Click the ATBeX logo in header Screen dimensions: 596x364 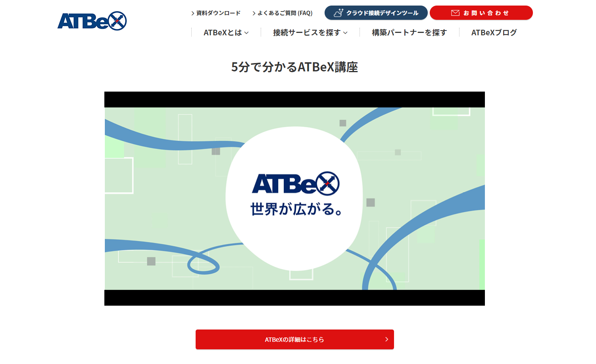(x=92, y=21)
